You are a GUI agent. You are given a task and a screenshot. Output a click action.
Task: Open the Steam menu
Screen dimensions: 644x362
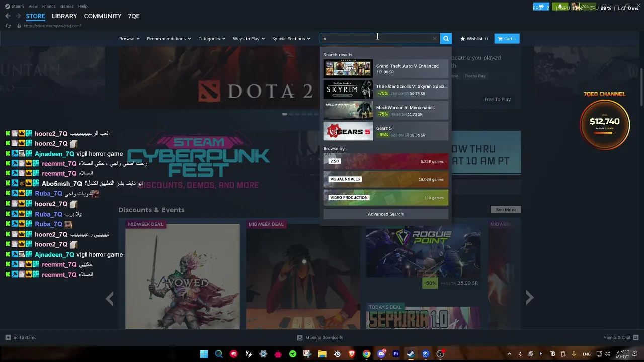(18, 6)
